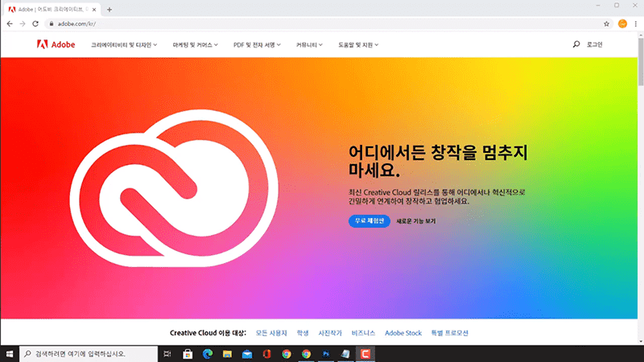Open the site search magnifier icon
Screen dimensions: 644x362
click(576, 44)
